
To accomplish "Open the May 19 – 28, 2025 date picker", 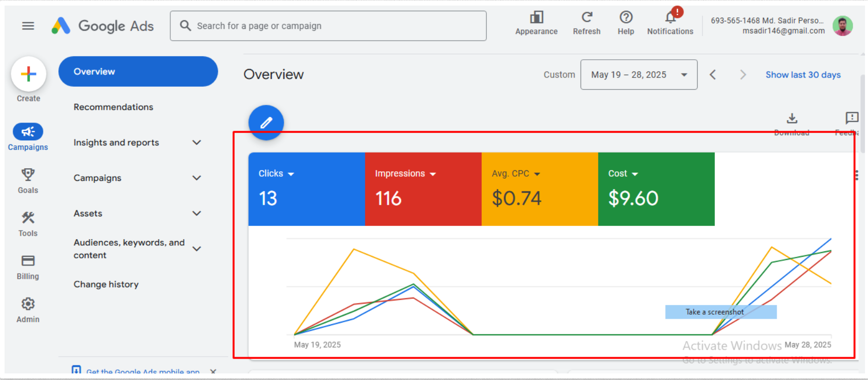I will (x=639, y=74).
